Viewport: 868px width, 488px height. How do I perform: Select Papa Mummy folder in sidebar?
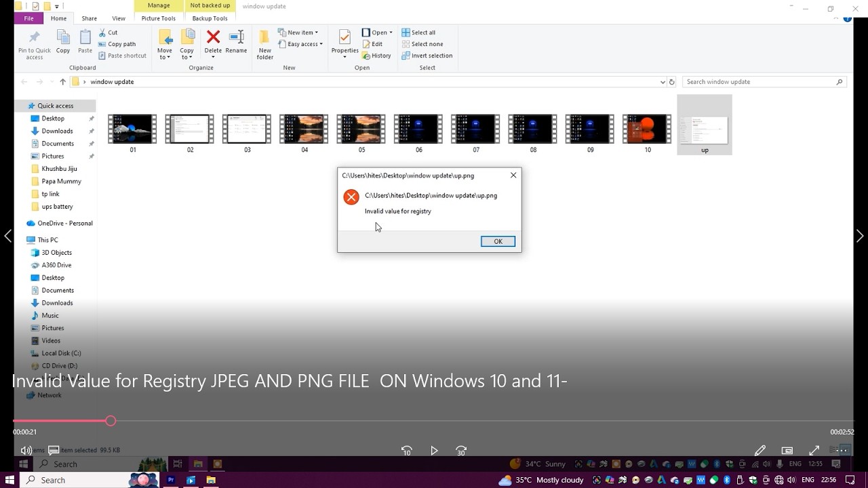pyautogui.click(x=61, y=181)
